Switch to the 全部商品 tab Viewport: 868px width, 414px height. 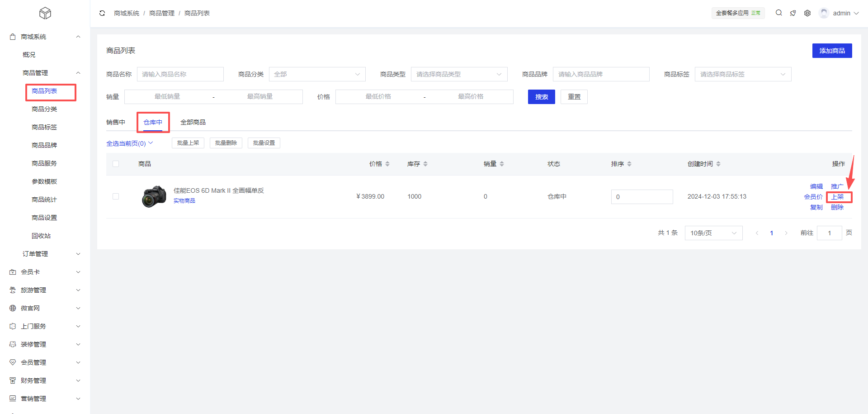click(x=193, y=122)
